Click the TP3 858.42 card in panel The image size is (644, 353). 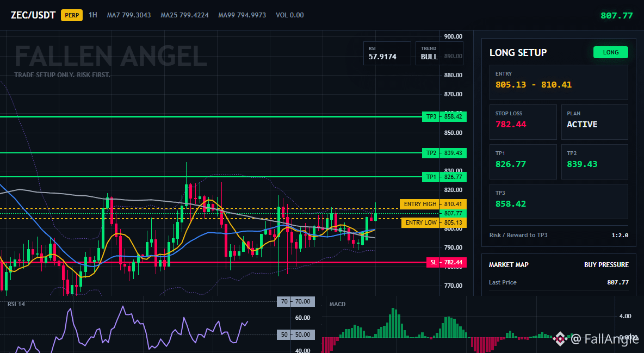[x=559, y=201]
